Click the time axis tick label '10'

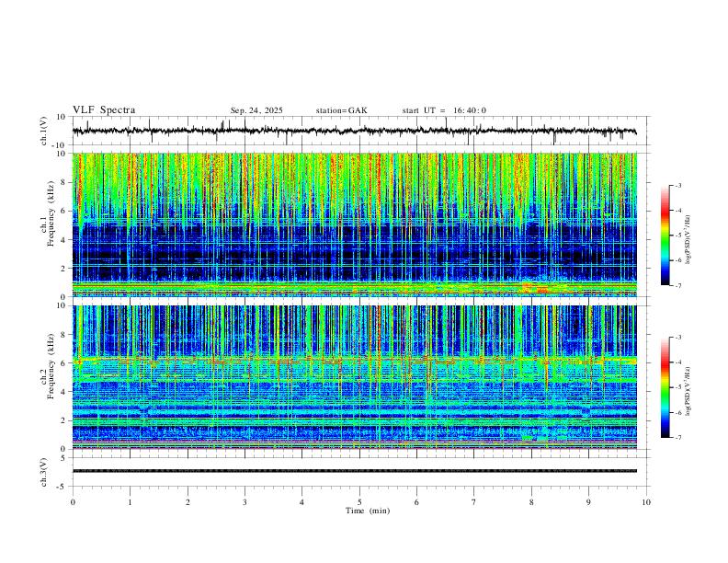click(646, 502)
